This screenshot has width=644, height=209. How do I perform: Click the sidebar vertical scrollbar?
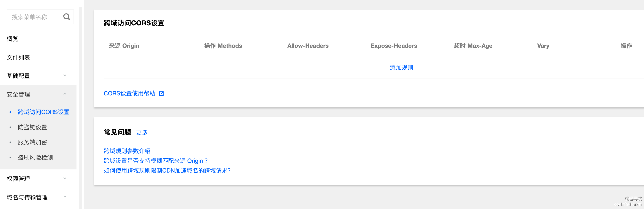tap(80, 100)
